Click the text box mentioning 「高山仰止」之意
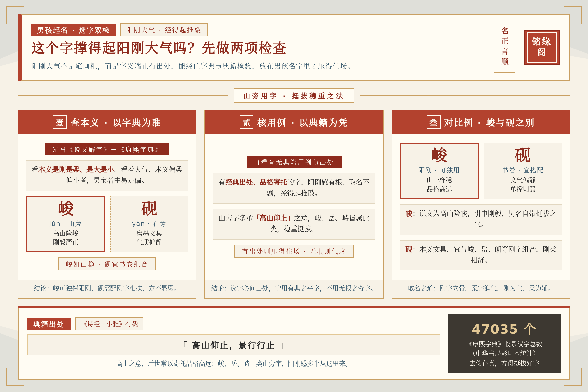The image size is (588, 392). [x=294, y=224]
